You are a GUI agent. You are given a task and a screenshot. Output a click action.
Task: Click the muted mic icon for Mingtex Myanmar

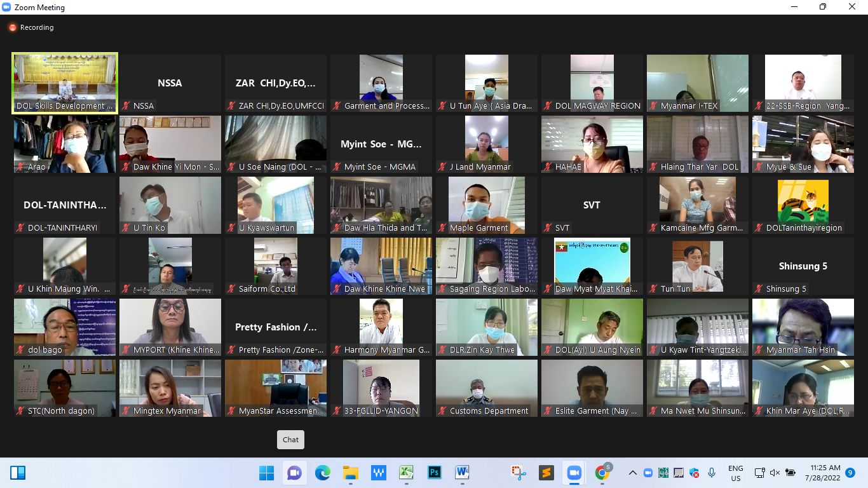point(126,411)
